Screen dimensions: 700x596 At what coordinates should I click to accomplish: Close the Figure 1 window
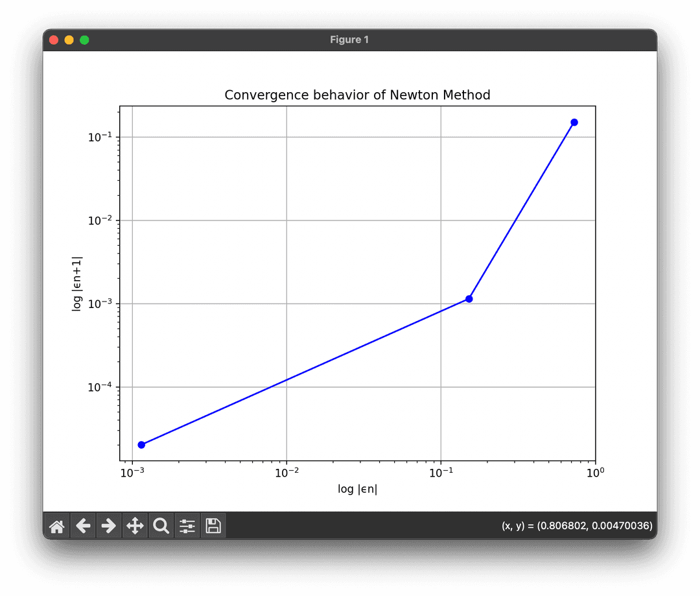click(x=54, y=40)
